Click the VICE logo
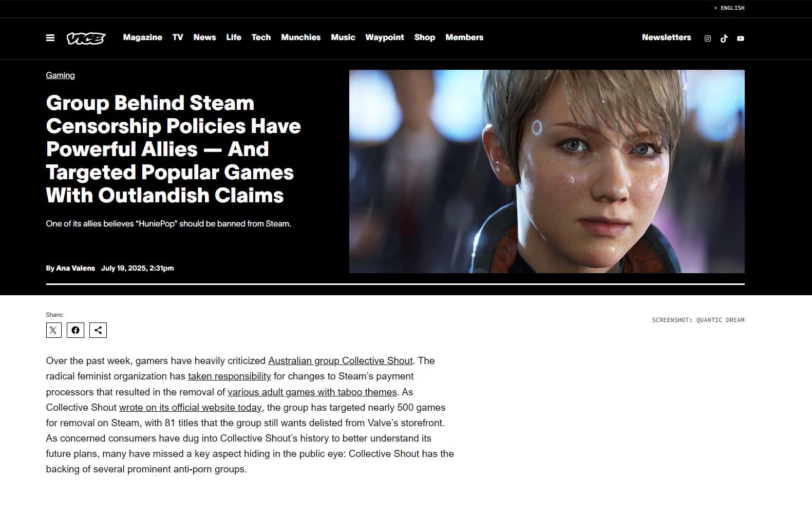Screen dimensions: 812x515 coord(86,39)
